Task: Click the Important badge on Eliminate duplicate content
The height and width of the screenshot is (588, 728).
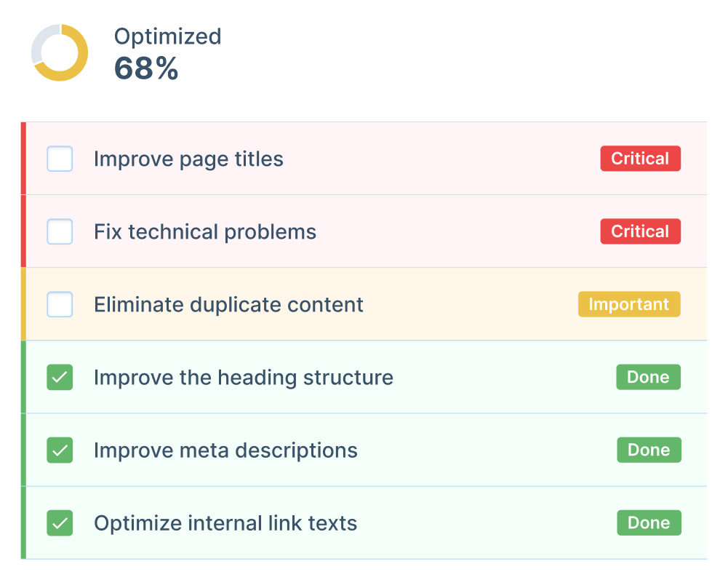Action: click(x=629, y=304)
